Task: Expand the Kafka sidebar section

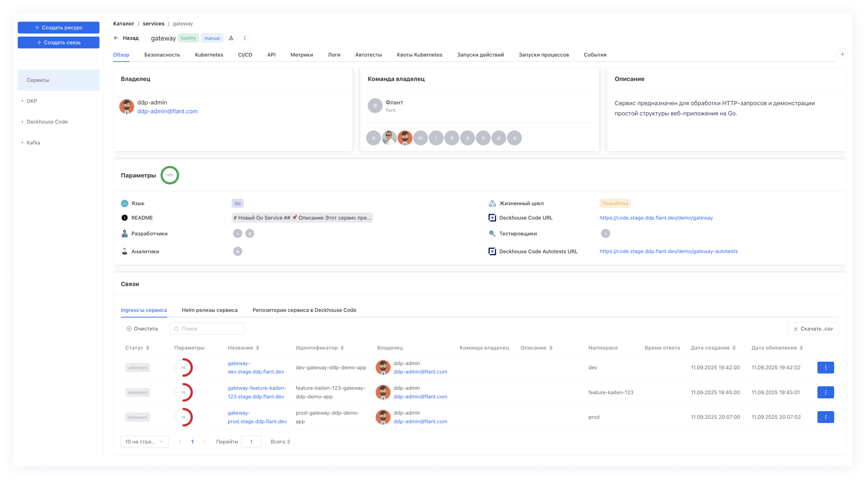Action: click(x=22, y=143)
